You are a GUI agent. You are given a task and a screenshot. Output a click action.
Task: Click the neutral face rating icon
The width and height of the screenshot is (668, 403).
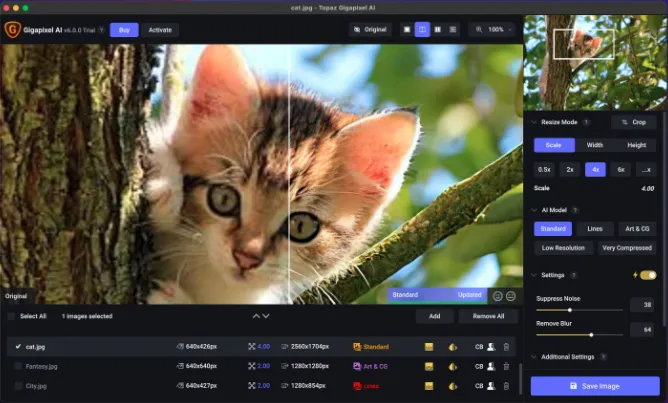pyautogui.click(x=511, y=296)
